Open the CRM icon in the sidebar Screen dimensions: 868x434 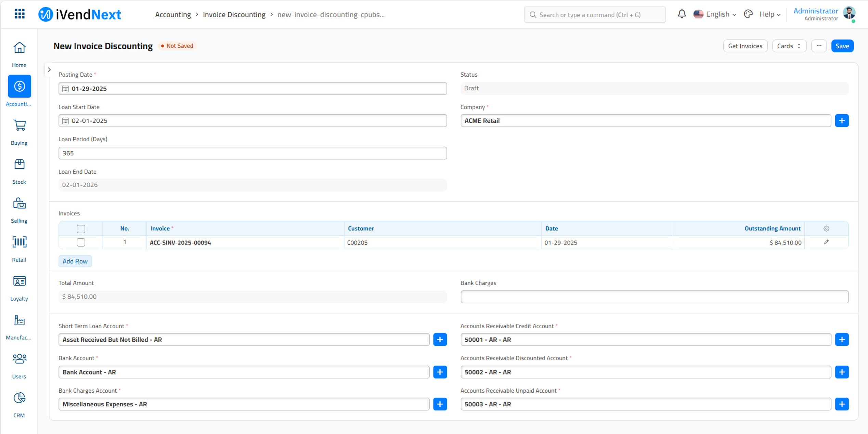coord(19,398)
